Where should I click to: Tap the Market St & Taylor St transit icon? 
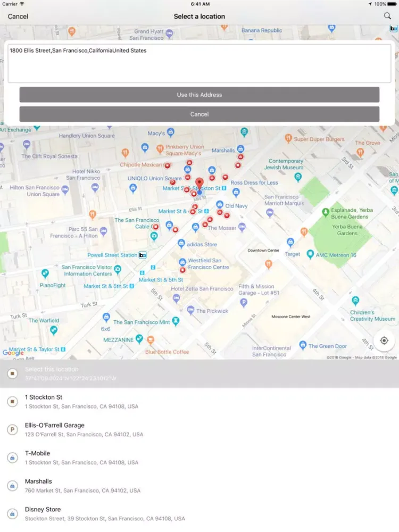[x=63, y=349]
